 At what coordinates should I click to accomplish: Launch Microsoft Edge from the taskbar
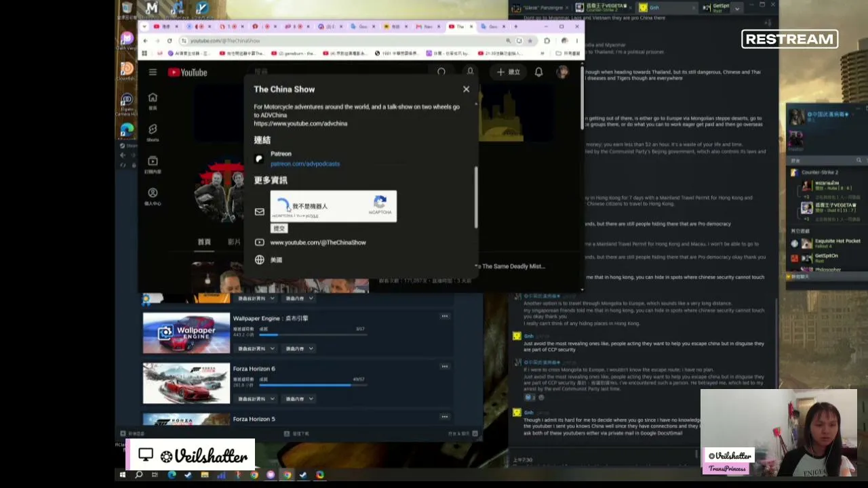pos(172,475)
